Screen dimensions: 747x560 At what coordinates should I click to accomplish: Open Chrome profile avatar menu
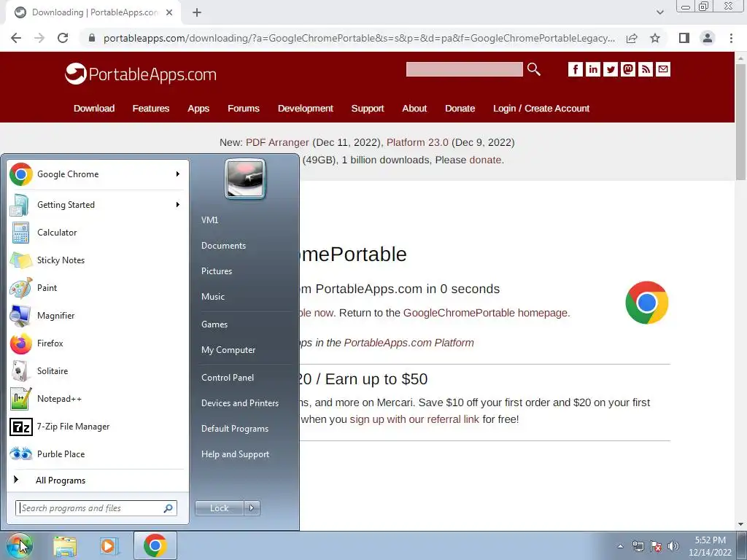tap(708, 38)
